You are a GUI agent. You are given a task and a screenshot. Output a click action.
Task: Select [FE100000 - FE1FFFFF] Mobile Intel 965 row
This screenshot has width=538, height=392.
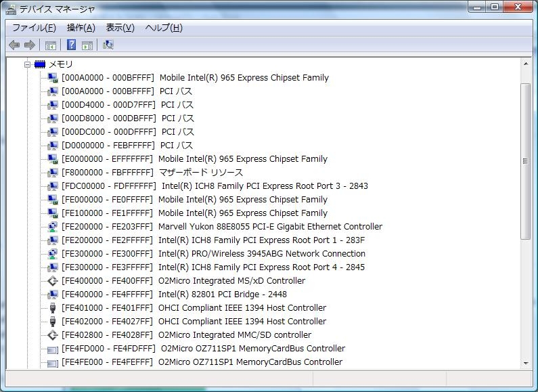pyautogui.click(x=194, y=213)
